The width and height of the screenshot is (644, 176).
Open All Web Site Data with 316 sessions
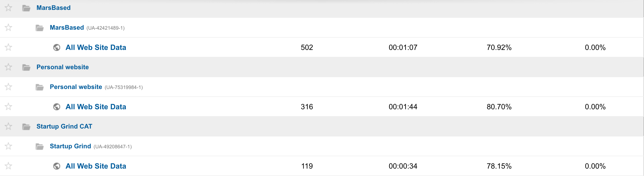point(96,107)
